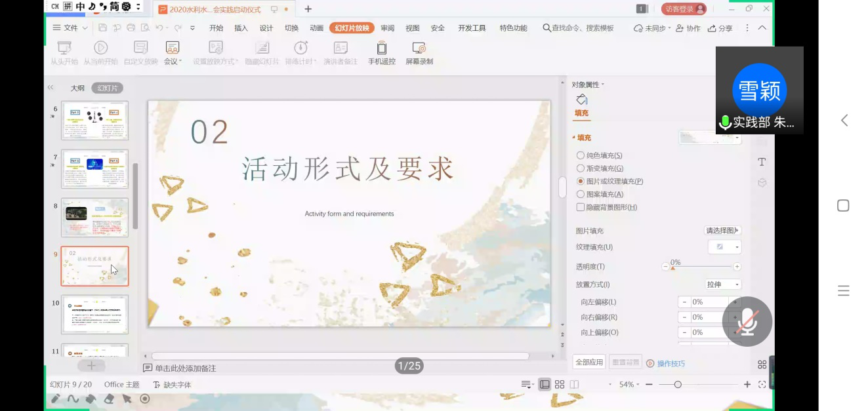Viewport: 868px width, 411px height.
Task: Open the 文件 file menu
Action: 66,28
